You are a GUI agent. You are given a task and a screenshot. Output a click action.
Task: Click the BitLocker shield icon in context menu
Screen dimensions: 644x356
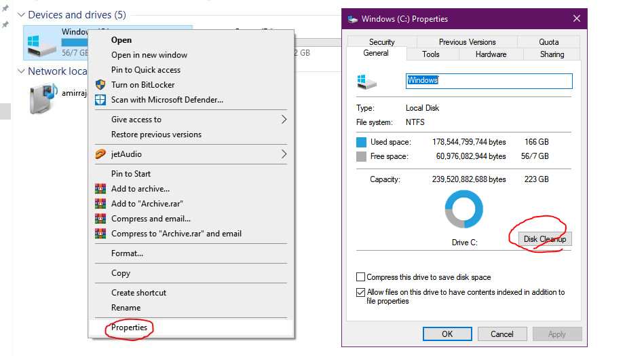[x=100, y=85]
